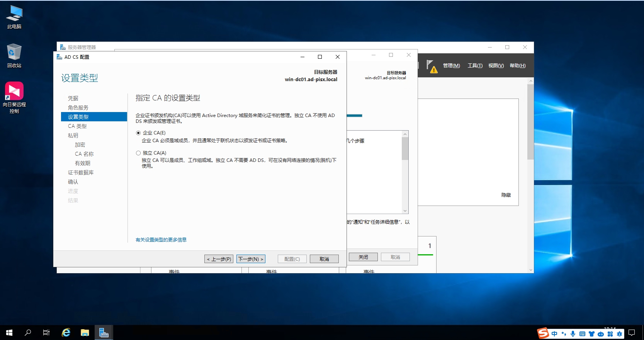Screen dimensions: 644x340
Task: Open Sogou input method logo in tray
Action: coord(543,333)
